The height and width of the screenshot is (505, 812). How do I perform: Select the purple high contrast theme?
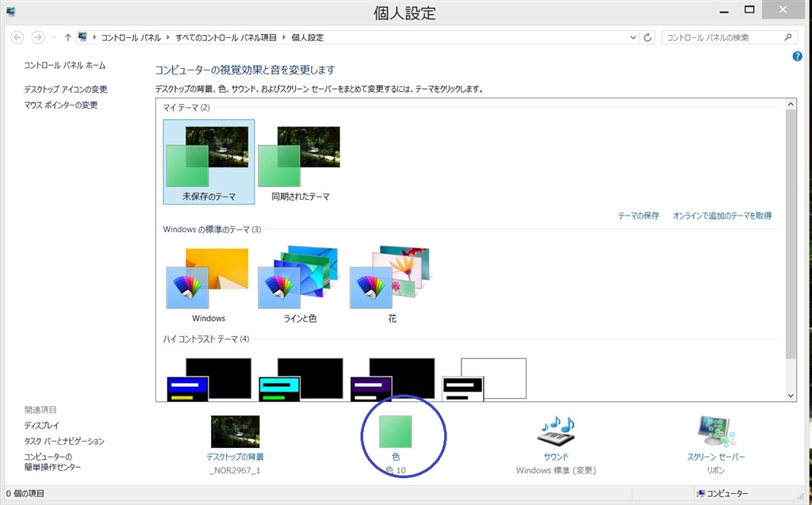point(392,379)
